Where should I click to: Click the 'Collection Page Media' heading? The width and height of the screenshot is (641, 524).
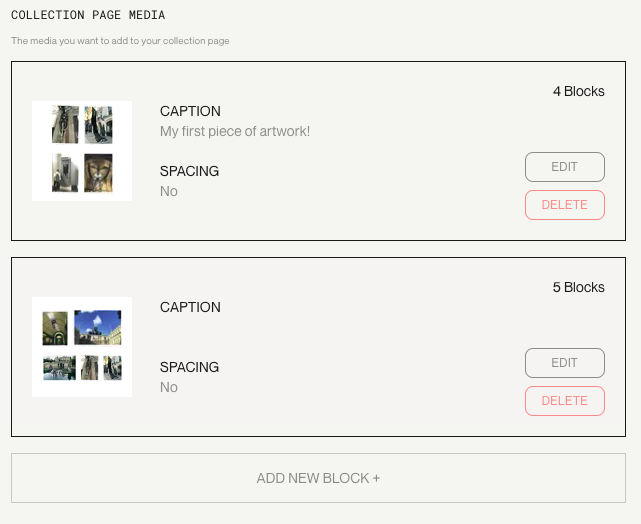pos(88,15)
